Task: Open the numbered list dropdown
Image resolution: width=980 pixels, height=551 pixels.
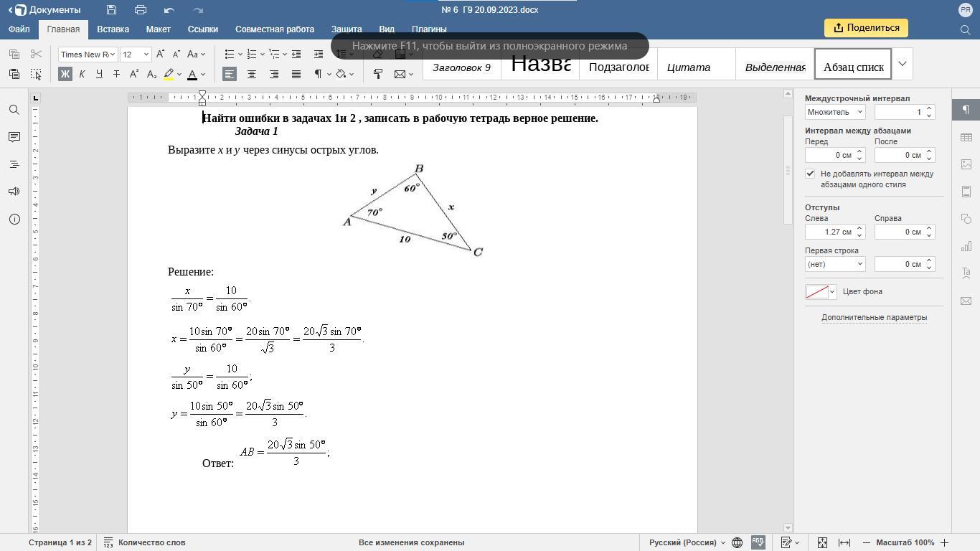Action: pyautogui.click(x=263, y=54)
